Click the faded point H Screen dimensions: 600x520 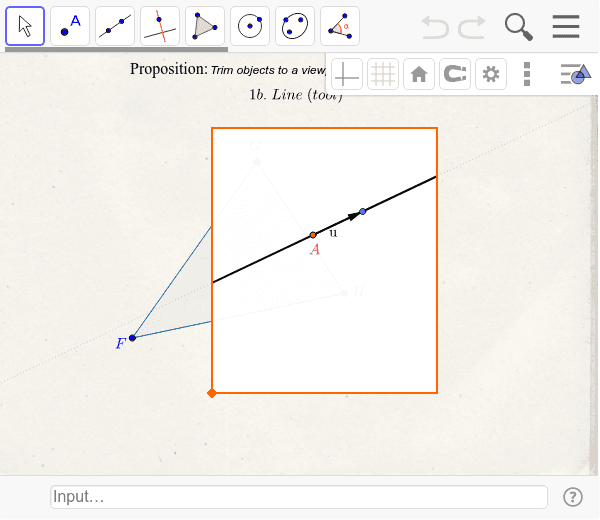[x=345, y=293]
